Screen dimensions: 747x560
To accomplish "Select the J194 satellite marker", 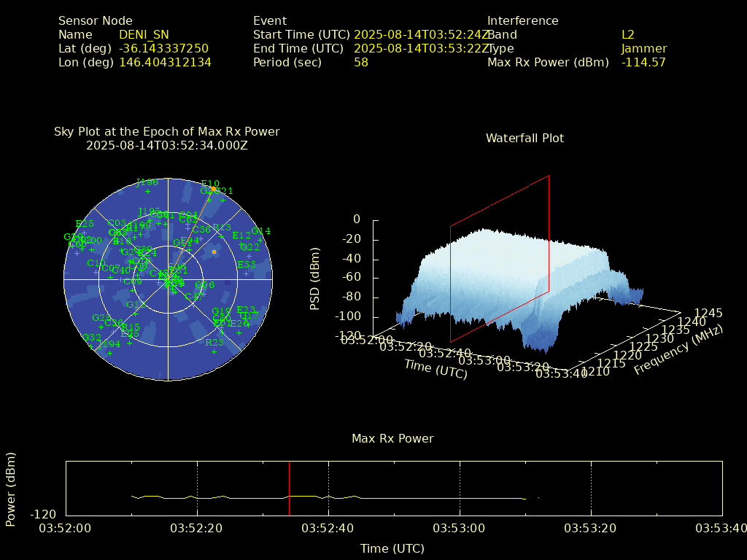I will click(x=109, y=353).
